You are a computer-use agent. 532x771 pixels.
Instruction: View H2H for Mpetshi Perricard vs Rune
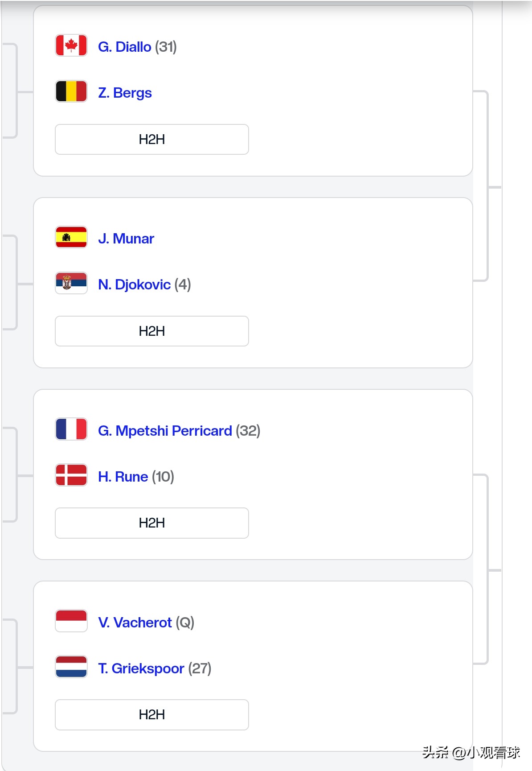pyautogui.click(x=152, y=523)
